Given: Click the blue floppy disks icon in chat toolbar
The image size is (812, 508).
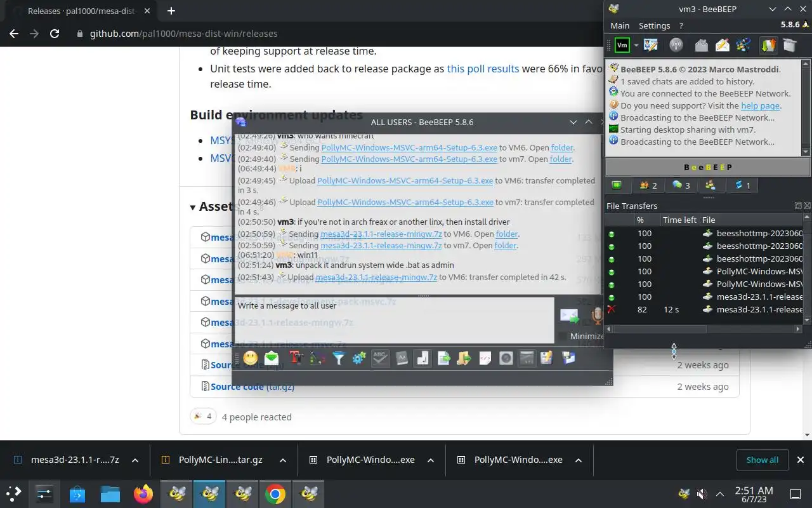Looking at the screenshot, I should point(568,358).
